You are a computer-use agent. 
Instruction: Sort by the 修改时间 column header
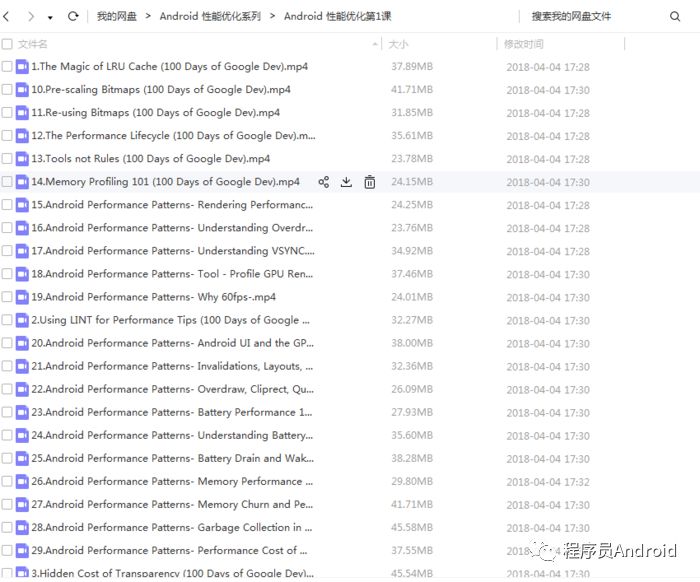(524, 44)
